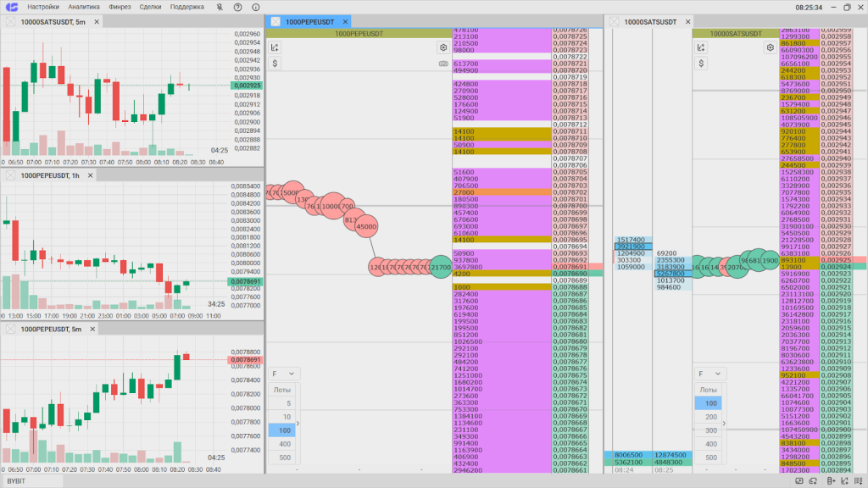The image size is (868, 488).
Task: Click add order book icon in status bar
Action: [x=828, y=481]
